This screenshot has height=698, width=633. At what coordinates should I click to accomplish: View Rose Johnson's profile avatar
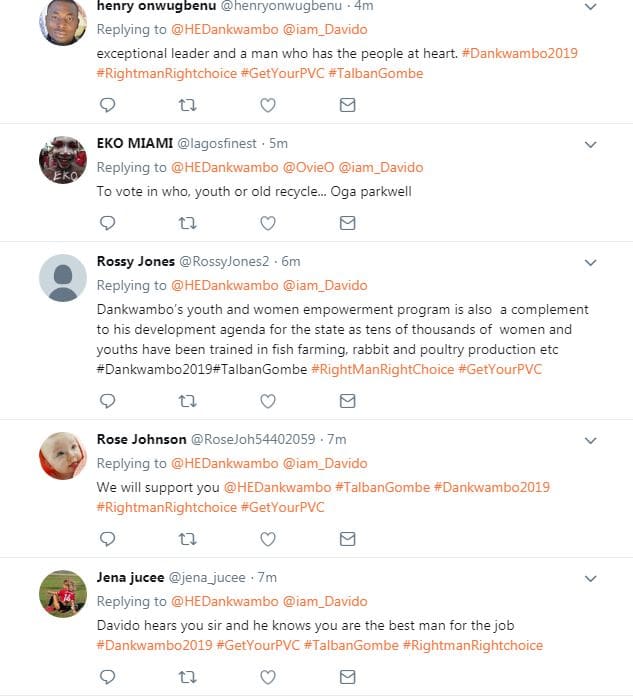click(62, 456)
